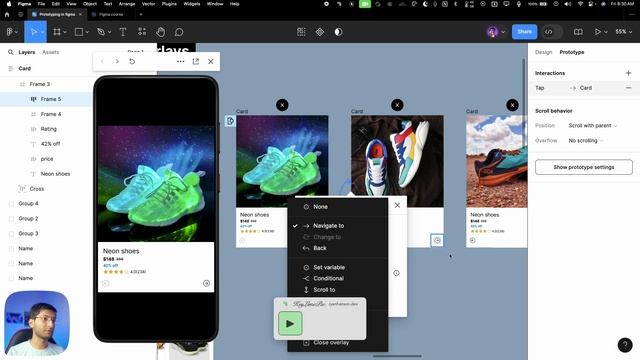This screenshot has width=640, height=360.
Task: Open the Plugins menu in menu bar
Action: (x=169, y=4)
